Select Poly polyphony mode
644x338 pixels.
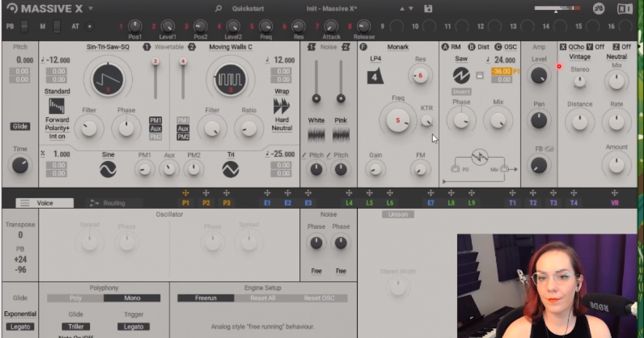(x=75, y=298)
